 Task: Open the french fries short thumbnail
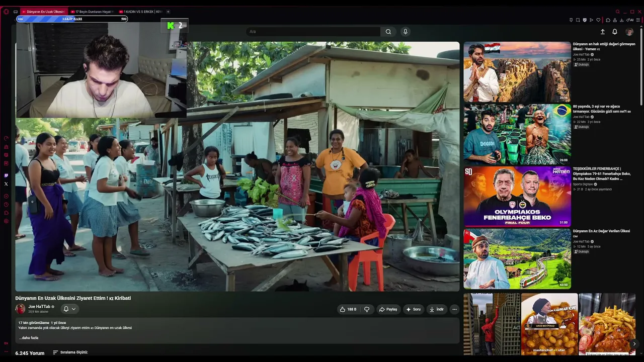tap(607, 324)
